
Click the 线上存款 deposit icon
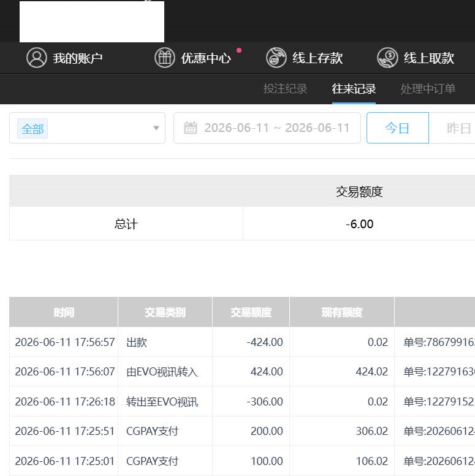(276, 58)
